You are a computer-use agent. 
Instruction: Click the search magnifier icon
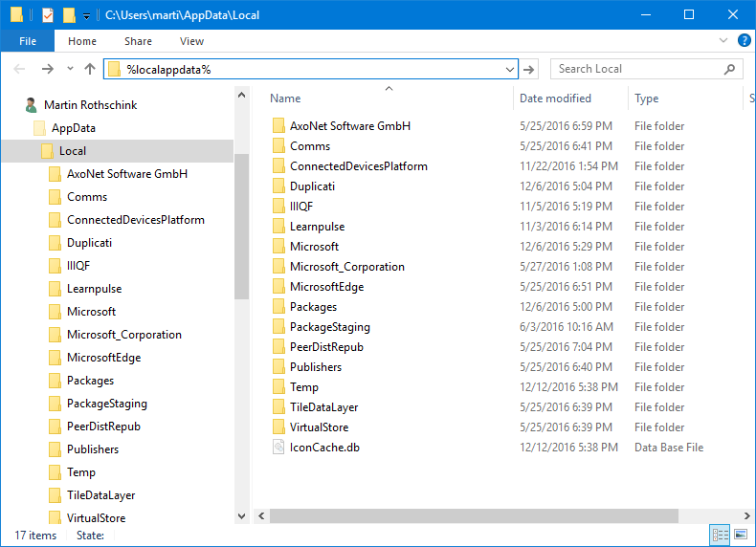click(729, 70)
